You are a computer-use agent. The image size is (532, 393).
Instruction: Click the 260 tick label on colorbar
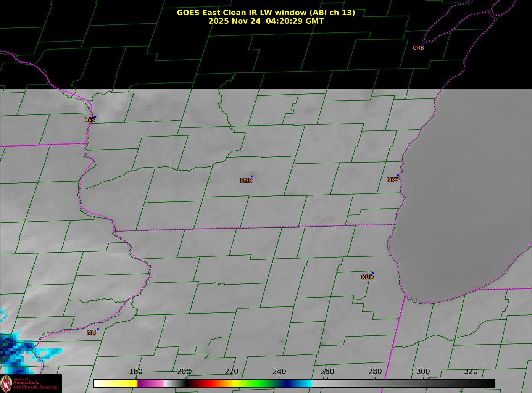[x=327, y=372]
